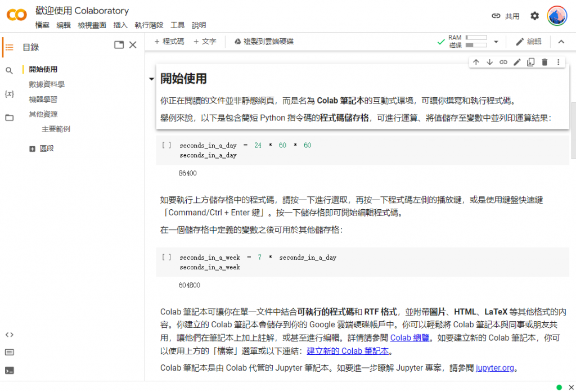Viewport: 576px width, 392px height.
Task: Copy link to cell using the link icon
Action: [503, 62]
